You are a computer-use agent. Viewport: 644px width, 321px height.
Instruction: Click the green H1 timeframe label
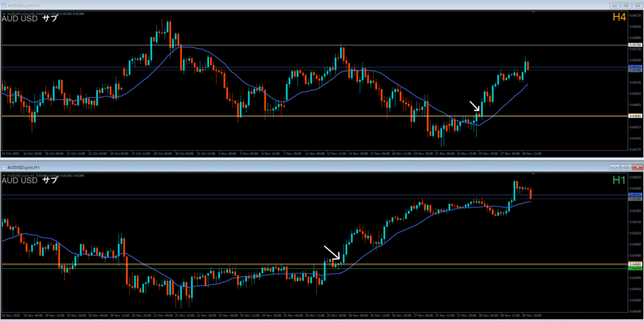point(619,180)
